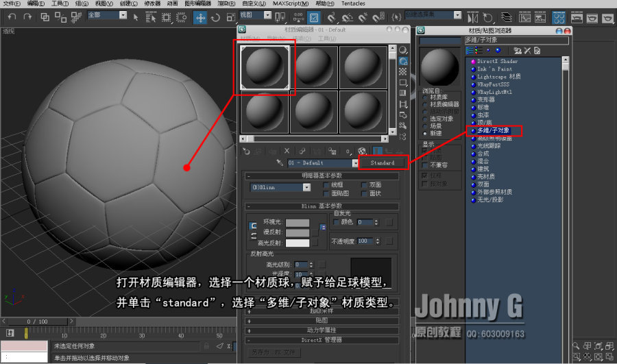Open named selection sets dropdown
Screen dimensions: 617x364
point(457,15)
